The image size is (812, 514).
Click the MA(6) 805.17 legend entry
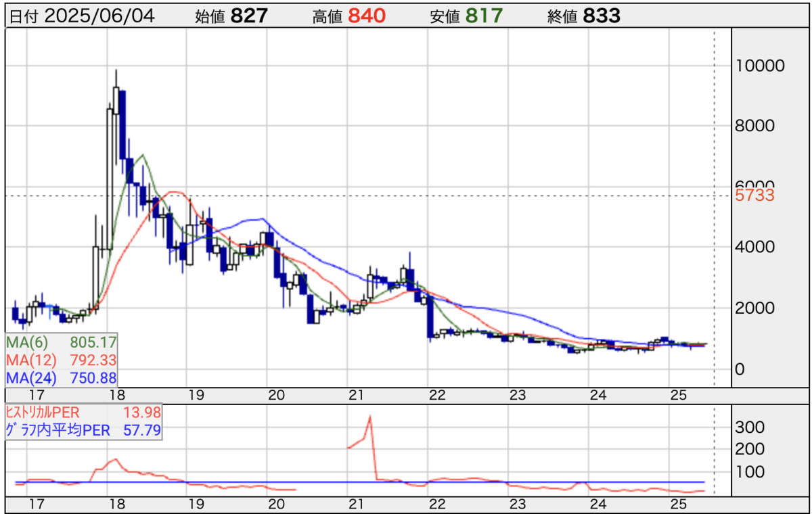pyautogui.click(x=63, y=342)
